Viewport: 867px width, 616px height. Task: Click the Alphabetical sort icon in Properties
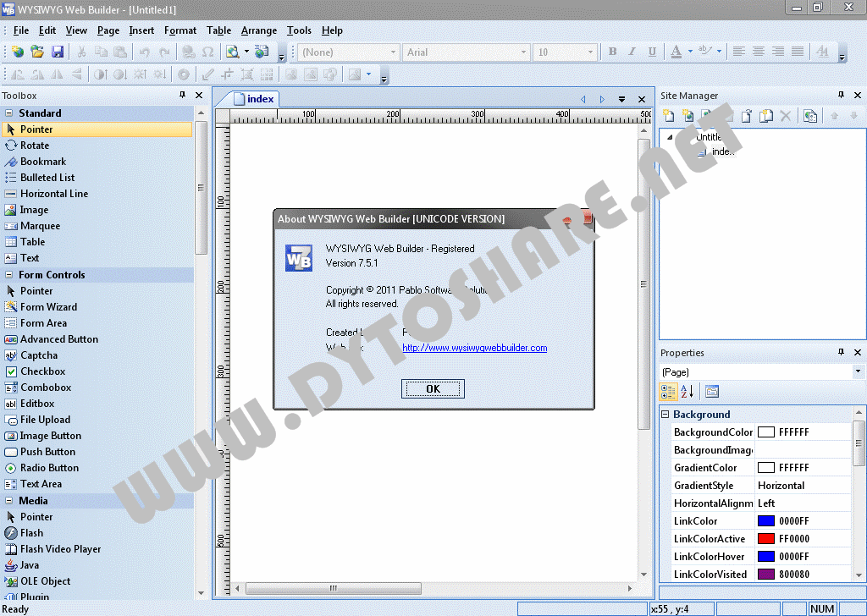coord(688,392)
